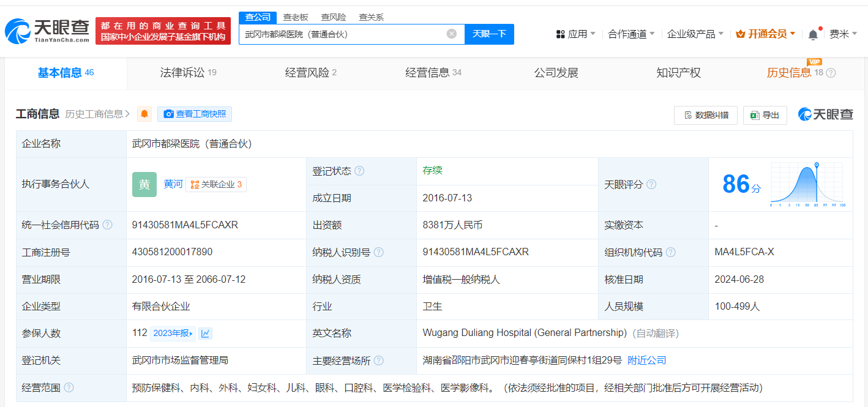Click help icon next to 统一社会信用代码
The image size is (868, 407).
coord(108,225)
